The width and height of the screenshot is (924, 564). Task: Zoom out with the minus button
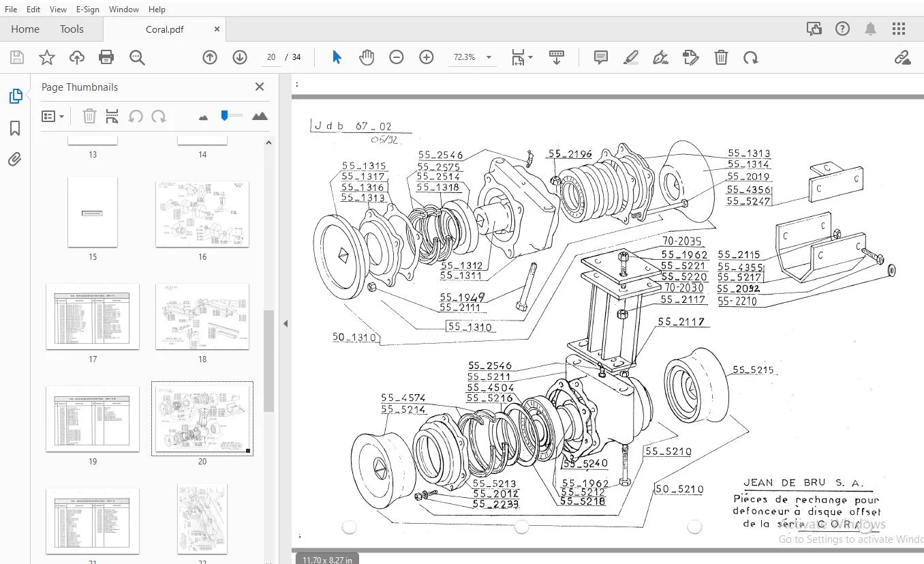coord(397,57)
